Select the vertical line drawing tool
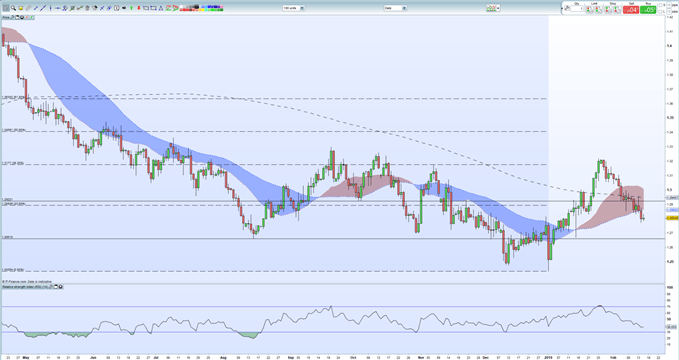This screenshot has width=679, height=360. point(51,8)
